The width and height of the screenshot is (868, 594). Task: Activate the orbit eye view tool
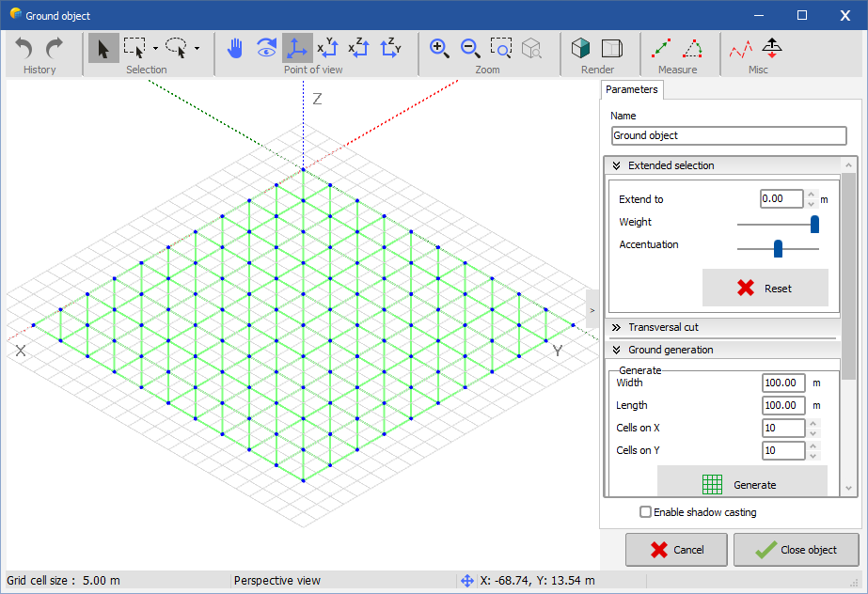coord(266,48)
